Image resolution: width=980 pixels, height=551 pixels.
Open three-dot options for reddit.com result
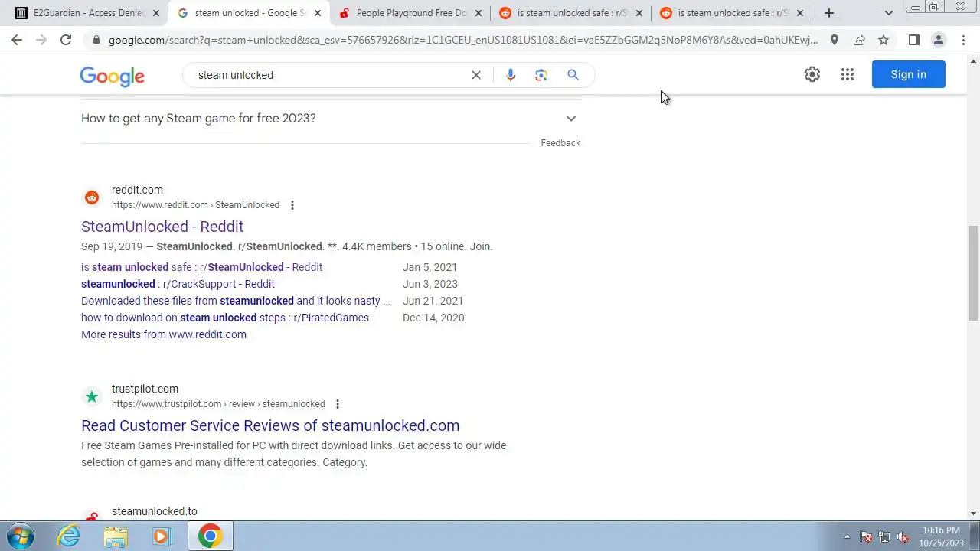coord(292,205)
